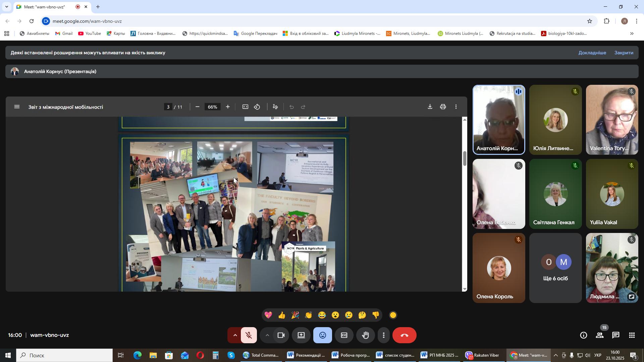Raise your hand
644x362 pixels.
click(x=365, y=336)
